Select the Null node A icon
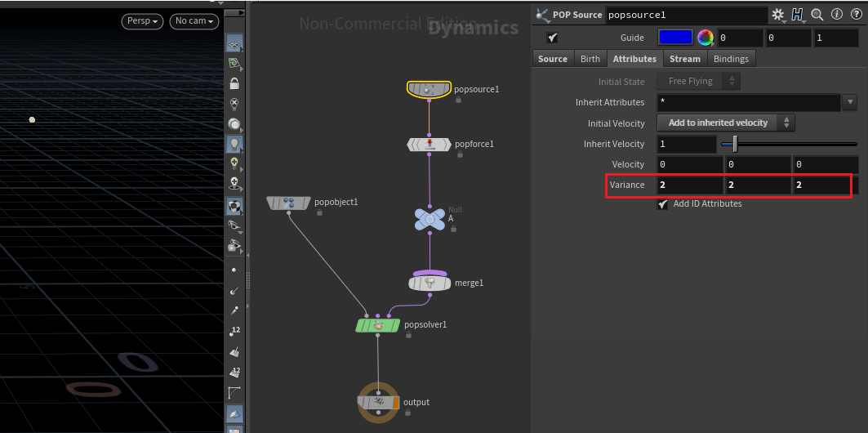This screenshot has height=433, width=868. [x=430, y=219]
